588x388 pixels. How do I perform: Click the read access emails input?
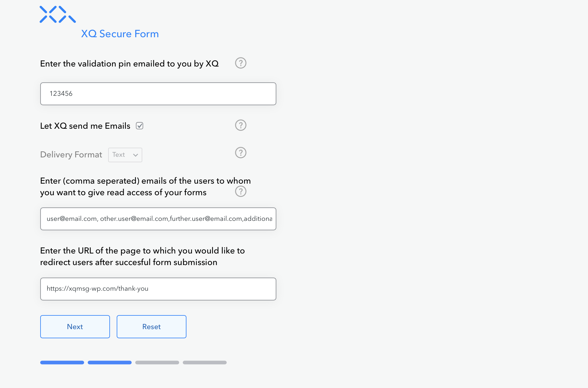click(158, 219)
